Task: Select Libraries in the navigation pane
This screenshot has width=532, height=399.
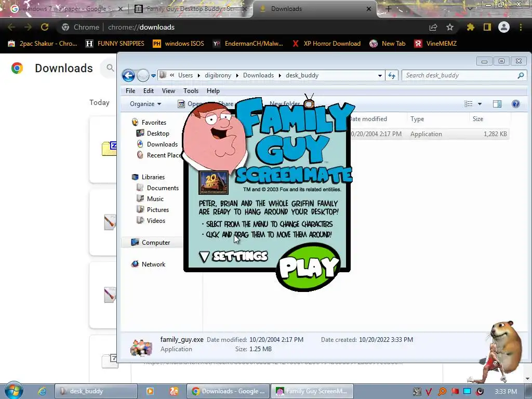Action: coord(153,177)
